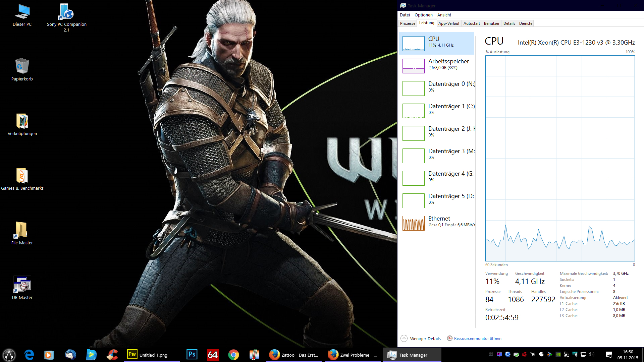This screenshot has height=362, width=644.
Task: Open the Action Center notification icon
Action: point(609,355)
